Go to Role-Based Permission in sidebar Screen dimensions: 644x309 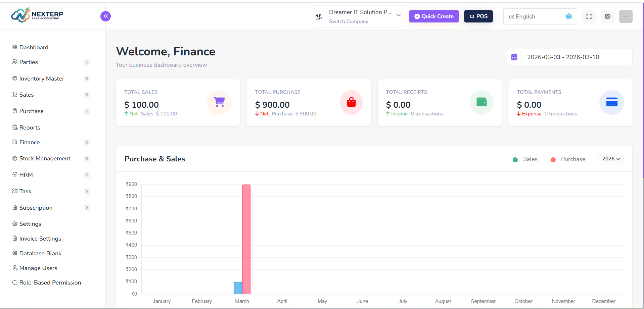[x=50, y=282]
